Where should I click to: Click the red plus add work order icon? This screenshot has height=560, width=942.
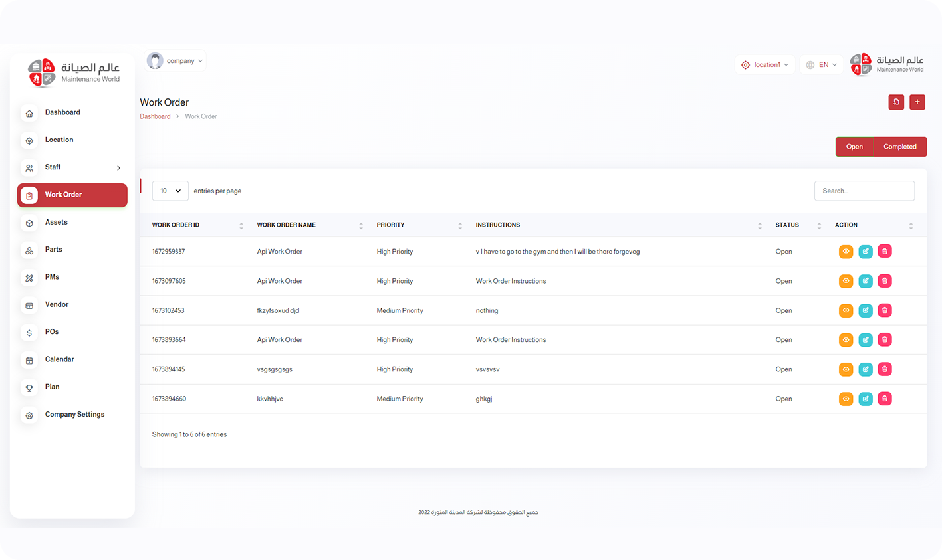point(917,102)
